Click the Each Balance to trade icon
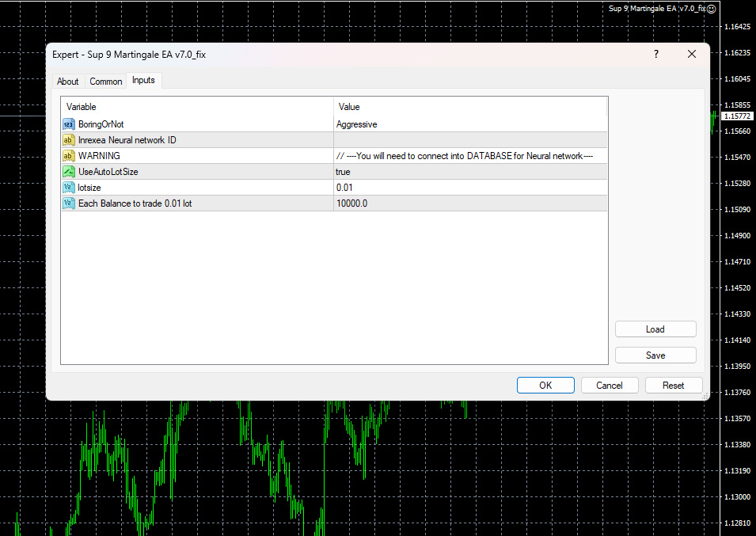The image size is (756, 536). coord(68,203)
